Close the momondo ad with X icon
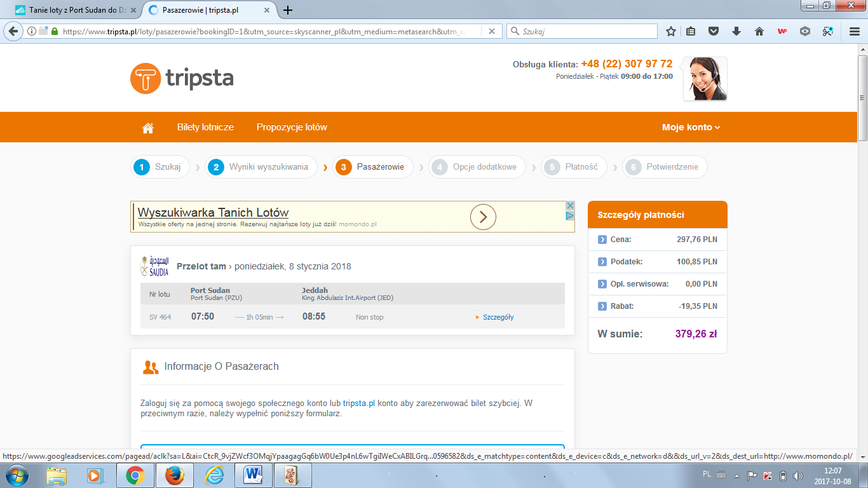The width and height of the screenshot is (868, 488). pos(570,206)
